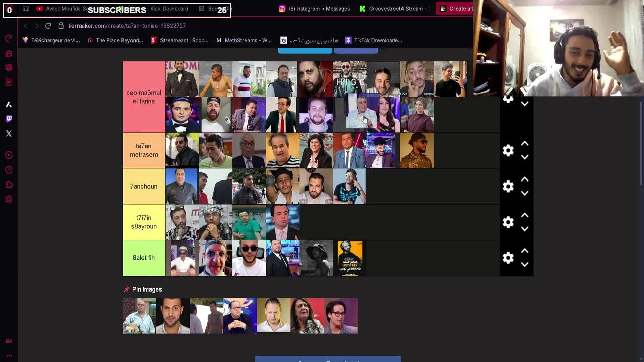Edit the 8alet fih tier label
644x362 pixels.
[x=144, y=258]
